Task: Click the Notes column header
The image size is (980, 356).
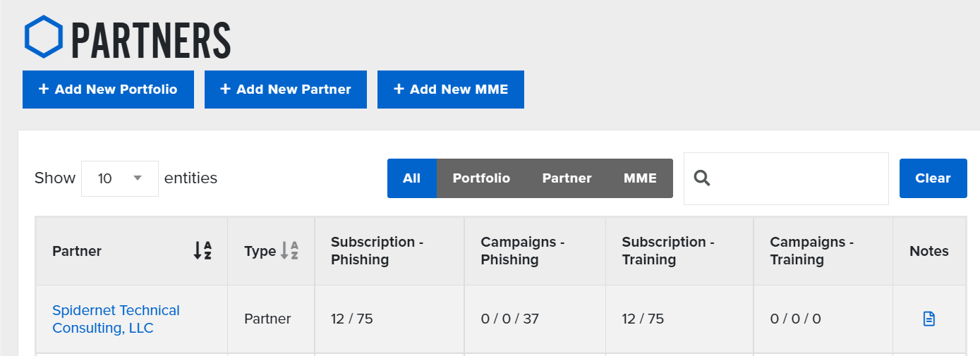Action: coord(929,251)
